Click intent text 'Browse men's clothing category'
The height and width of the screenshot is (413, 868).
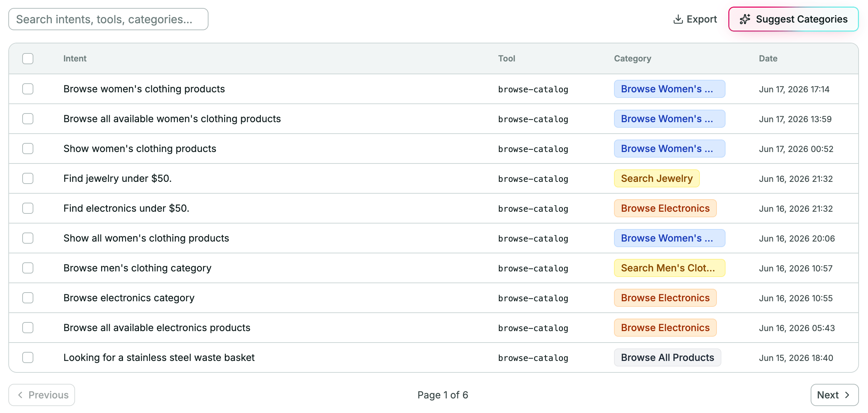pos(137,268)
